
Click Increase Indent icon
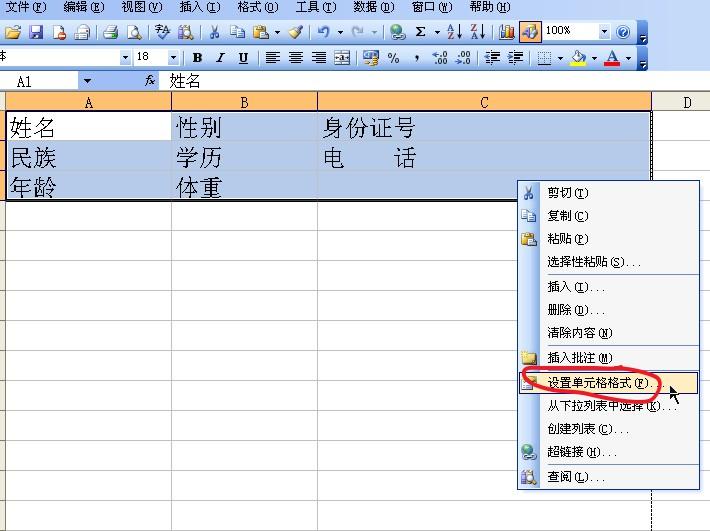pos(516,58)
